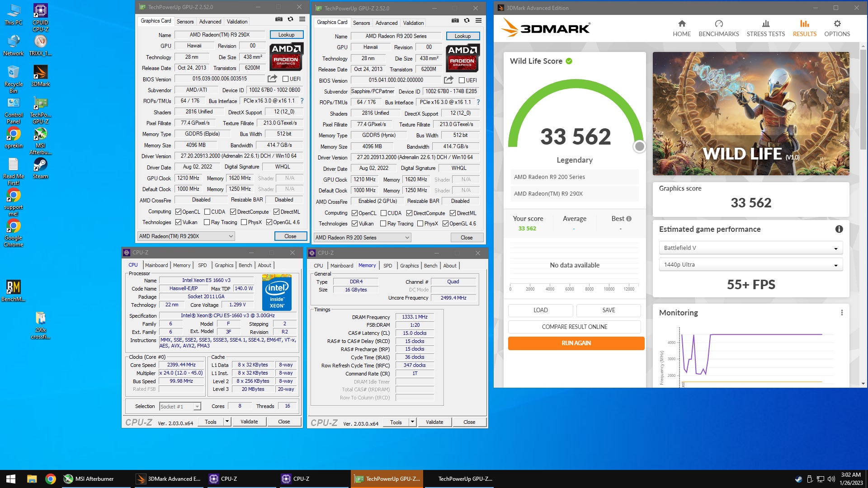
Task: Open OPTIONS gear in 3DMark
Action: 837,23
